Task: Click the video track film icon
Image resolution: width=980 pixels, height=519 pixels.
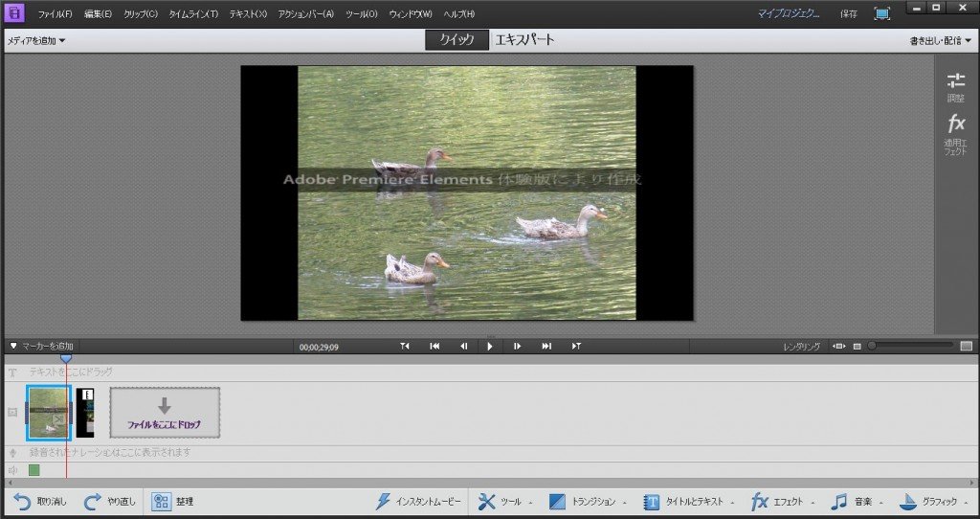Action: click(x=11, y=413)
